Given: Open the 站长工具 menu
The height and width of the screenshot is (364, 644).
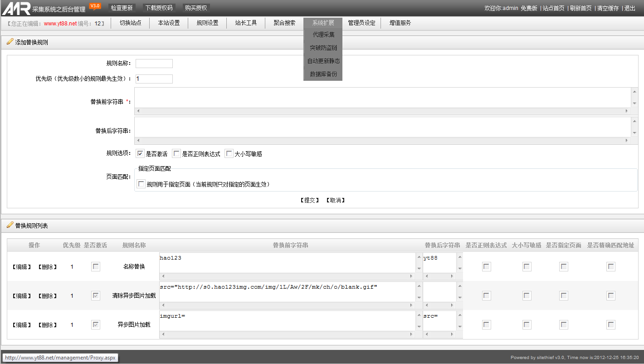Looking at the screenshot, I should coord(246,23).
